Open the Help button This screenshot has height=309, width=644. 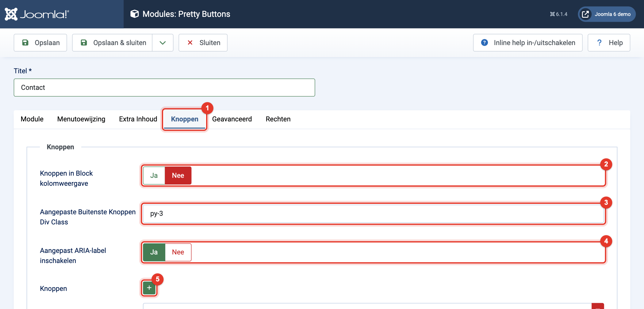click(609, 43)
